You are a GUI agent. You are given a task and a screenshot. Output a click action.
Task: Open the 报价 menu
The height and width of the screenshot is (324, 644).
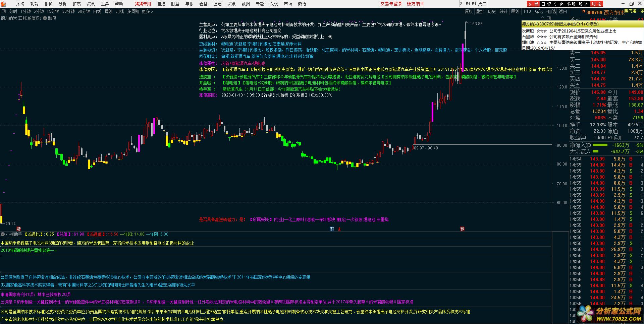point(49,4)
